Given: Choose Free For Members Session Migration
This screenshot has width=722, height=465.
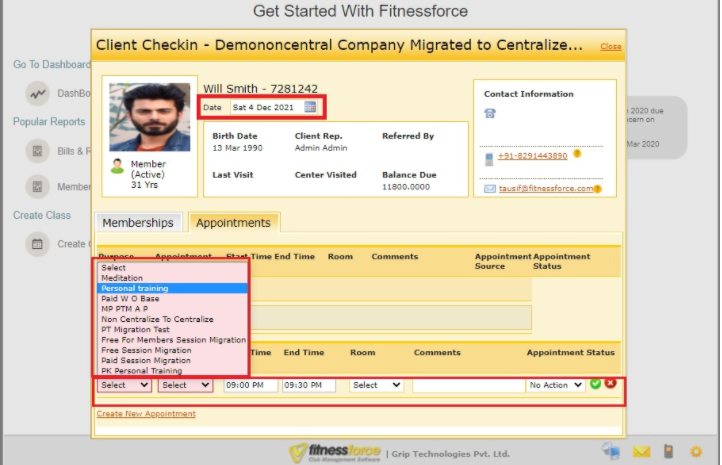Looking at the screenshot, I should click(x=172, y=340).
